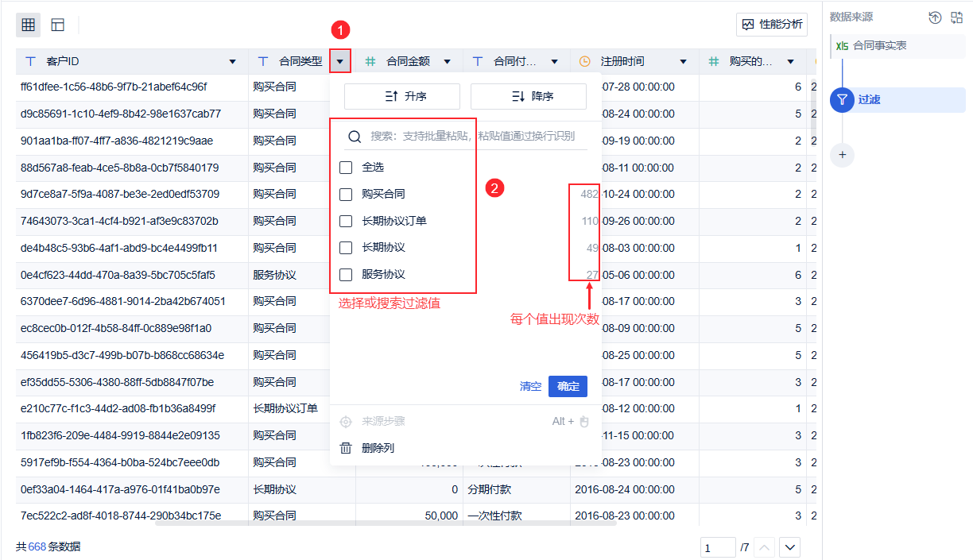This screenshot has width=973, height=560.
Task: Click the 服务协议 cell in row 0e4cf623
Action: click(x=289, y=275)
